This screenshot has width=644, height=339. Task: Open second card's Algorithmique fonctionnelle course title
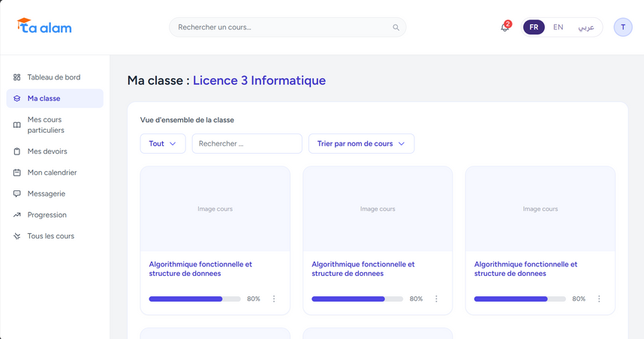pyautogui.click(x=363, y=268)
